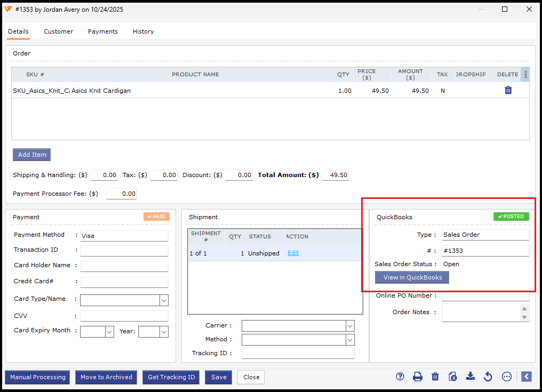
Task: Click the trash icon in bottom toolbar
Action: click(435, 377)
